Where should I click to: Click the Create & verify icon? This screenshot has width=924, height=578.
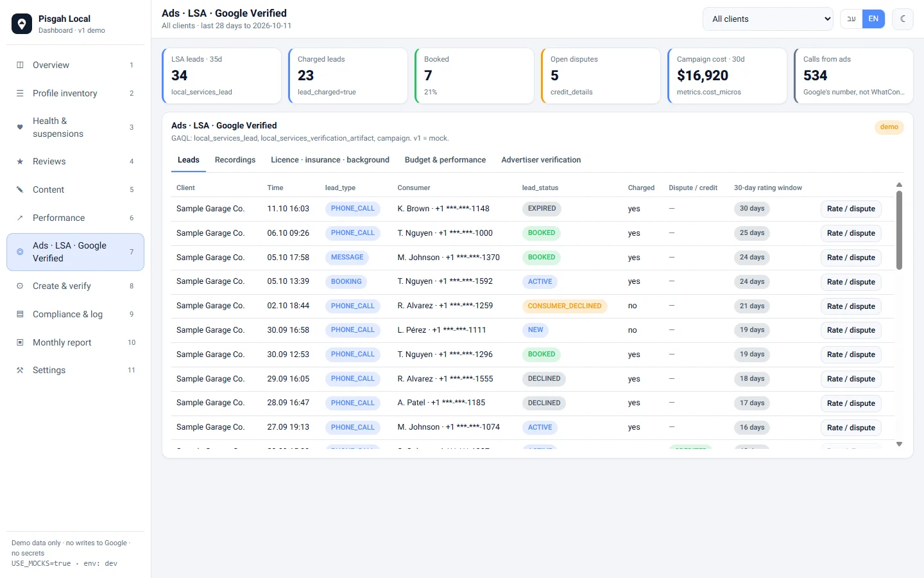[20, 286]
